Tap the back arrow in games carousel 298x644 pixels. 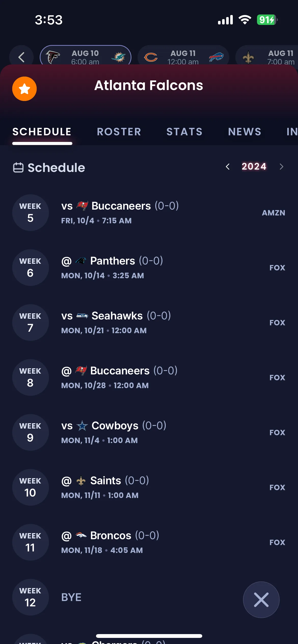(x=21, y=57)
